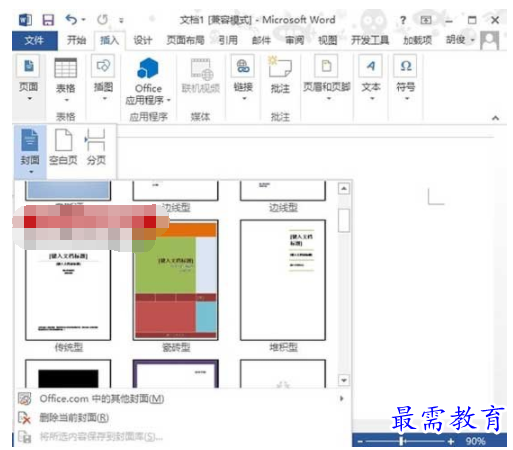This screenshot has height=450, width=513.
Task: Collapse the ribbon with the caret
Action: coord(495,118)
